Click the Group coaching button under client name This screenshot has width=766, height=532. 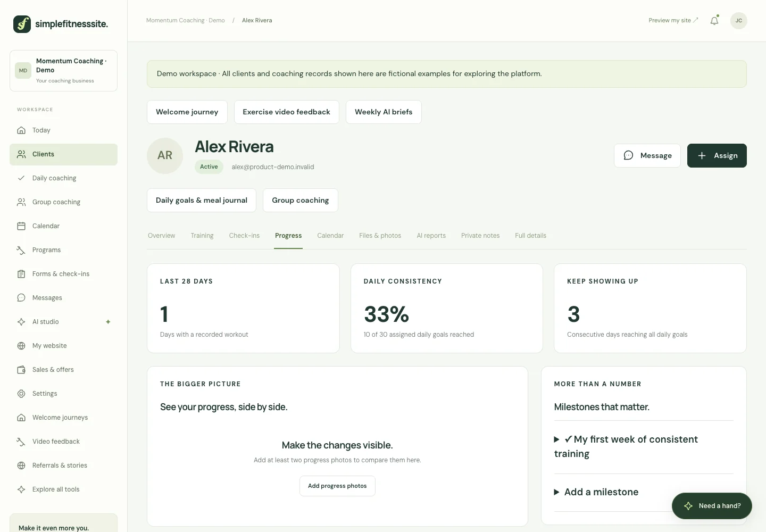click(x=301, y=201)
